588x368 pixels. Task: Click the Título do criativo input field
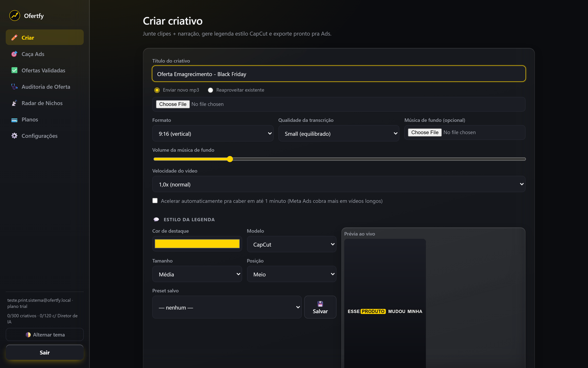pyautogui.click(x=339, y=74)
